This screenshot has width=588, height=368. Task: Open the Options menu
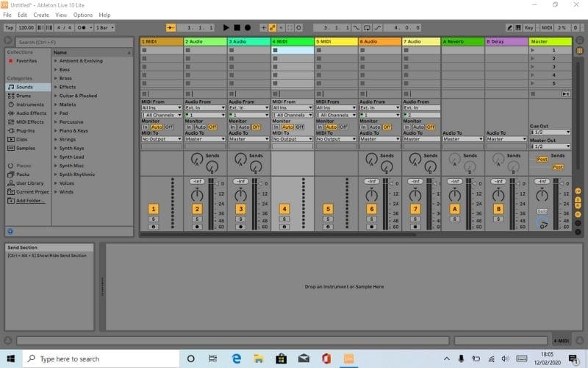pos(83,15)
